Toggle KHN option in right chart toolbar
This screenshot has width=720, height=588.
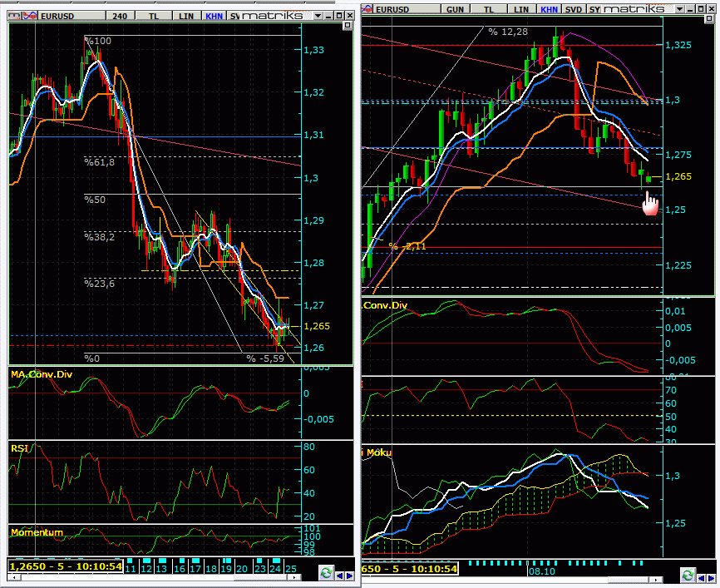pyautogui.click(x=549, y=8)
